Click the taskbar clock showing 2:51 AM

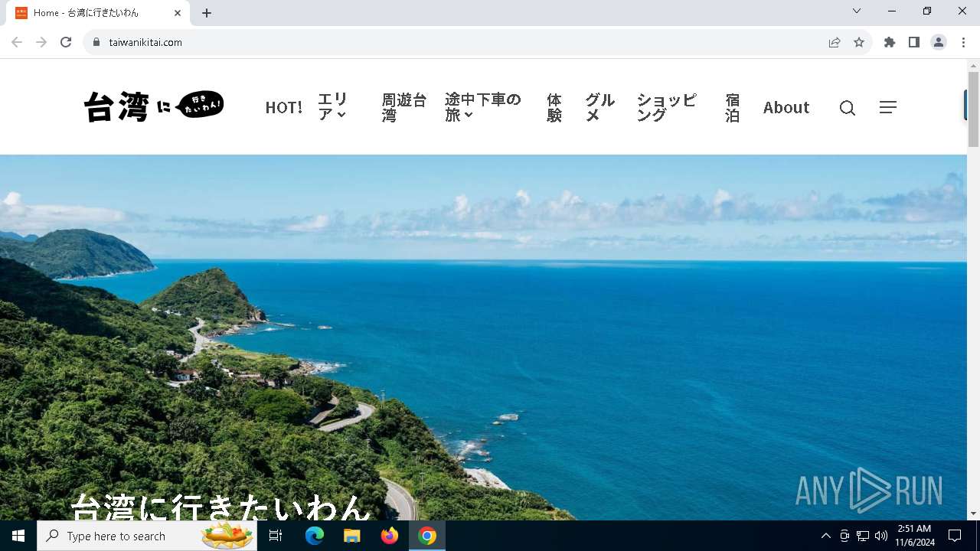tap(915, 536)
